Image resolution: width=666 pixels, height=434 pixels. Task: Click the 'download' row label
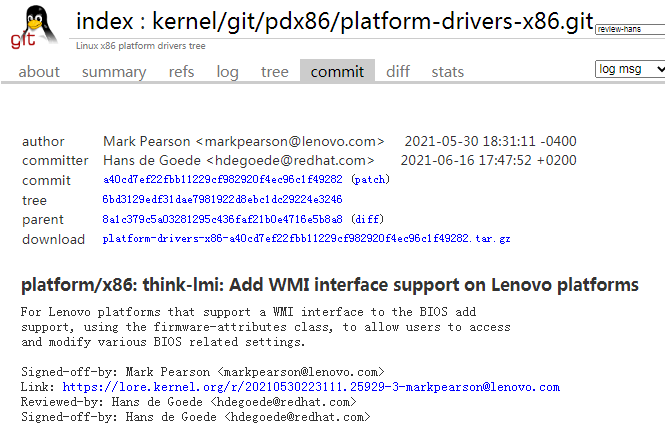(x=54, y=239)
